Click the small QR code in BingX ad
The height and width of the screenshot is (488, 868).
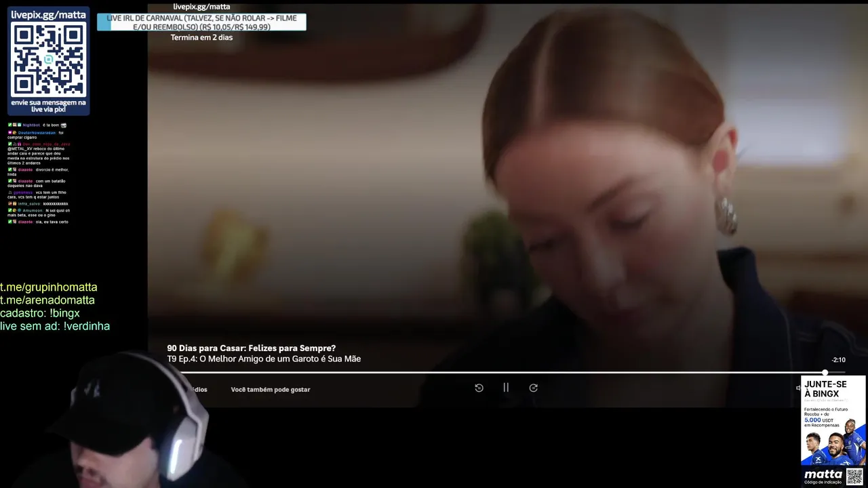pyautogui.click(x=854, y=476)
